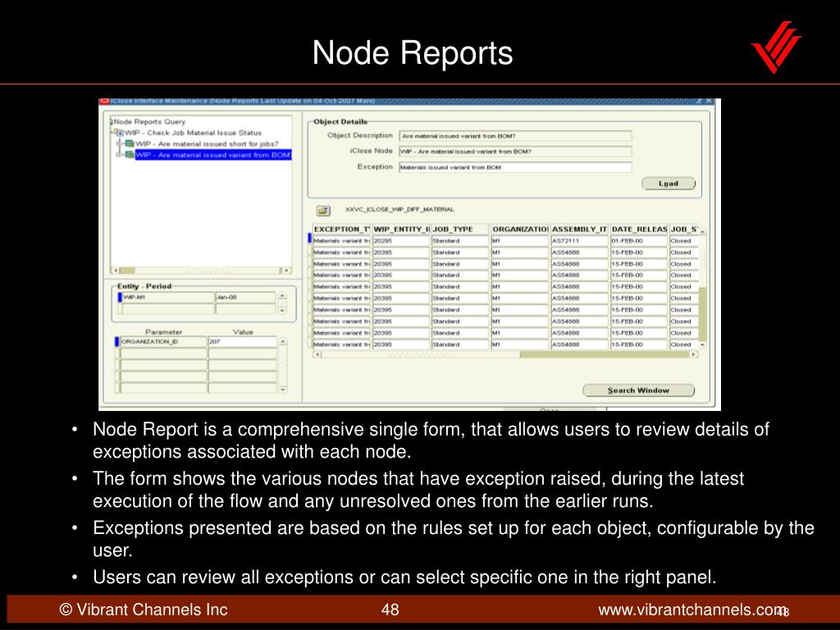Click the Vibrant Channels red logo on the slide
Screen dimensions: 840x630
click(776, 47)
